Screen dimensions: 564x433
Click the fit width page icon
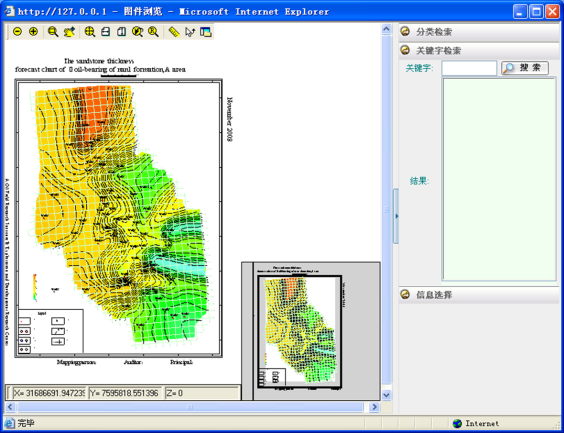pyautogui.click(x=105, y=32)
